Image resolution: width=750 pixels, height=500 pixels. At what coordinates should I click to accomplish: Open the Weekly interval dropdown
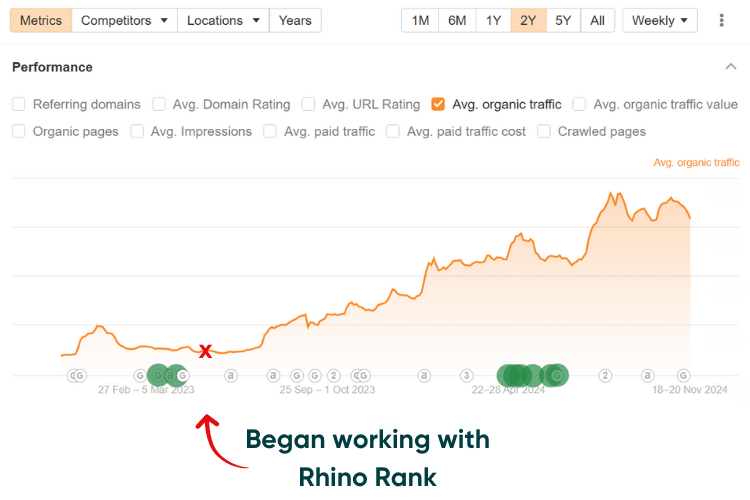[x=660, y=21]
